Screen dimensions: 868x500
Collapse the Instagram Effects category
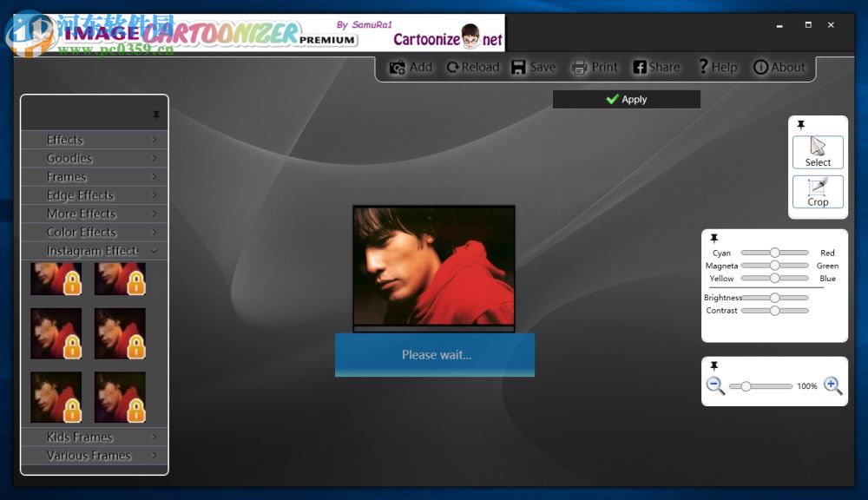[x=95, y=251]
